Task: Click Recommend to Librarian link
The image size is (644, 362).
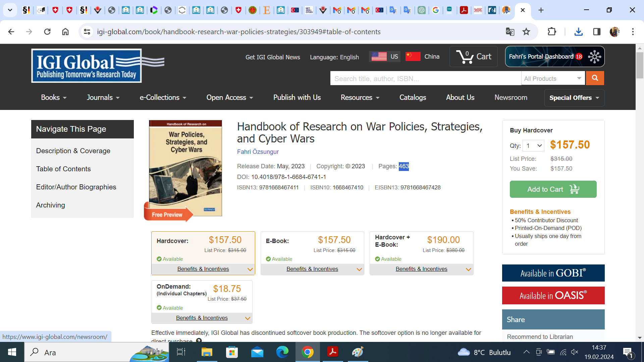Action: [x=540, y=337]
